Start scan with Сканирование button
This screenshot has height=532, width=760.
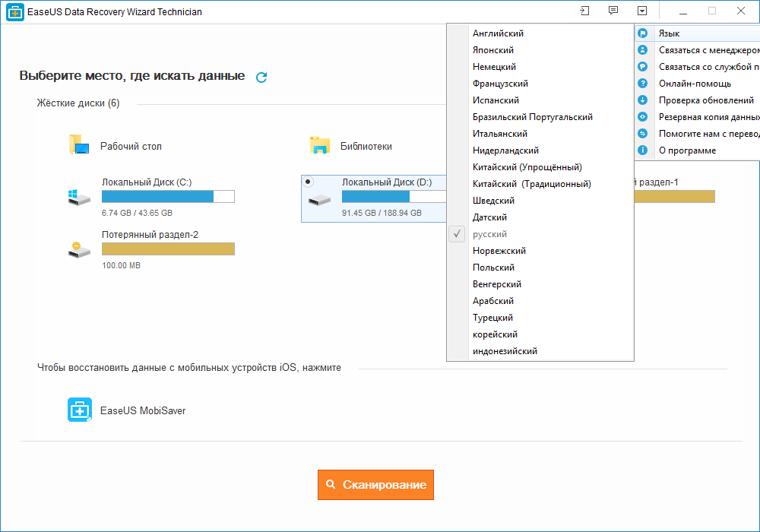[x=375, y=485]
